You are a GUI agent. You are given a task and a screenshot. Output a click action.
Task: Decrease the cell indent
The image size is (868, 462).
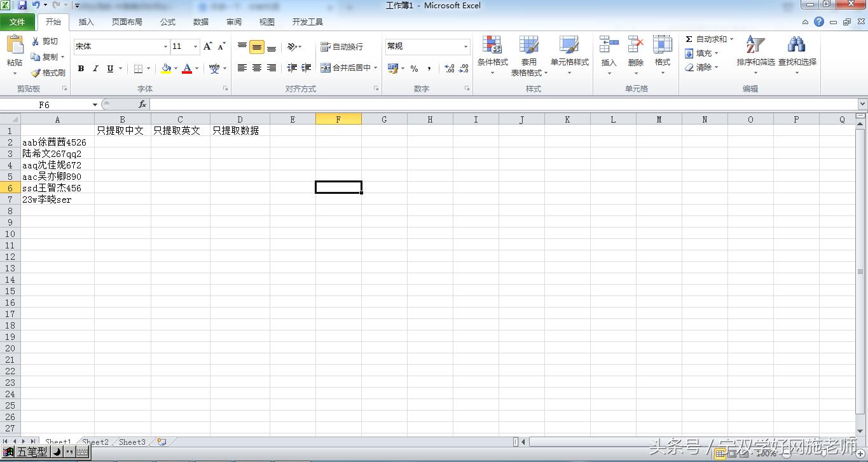(293, 68)
